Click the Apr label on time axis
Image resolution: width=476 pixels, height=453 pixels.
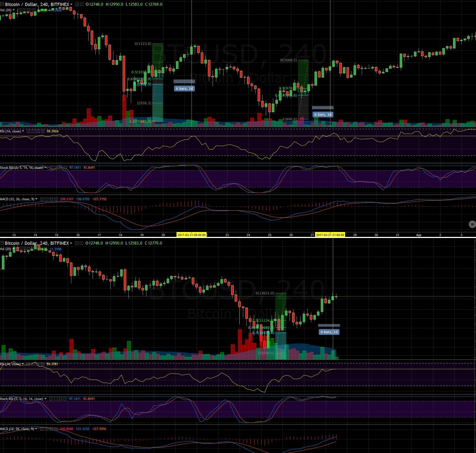tap(419, 235)
